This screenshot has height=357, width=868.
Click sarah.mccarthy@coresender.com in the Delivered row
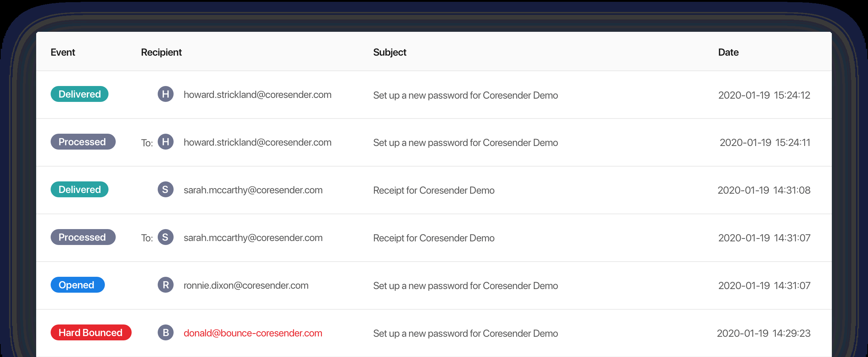[253, 190]
